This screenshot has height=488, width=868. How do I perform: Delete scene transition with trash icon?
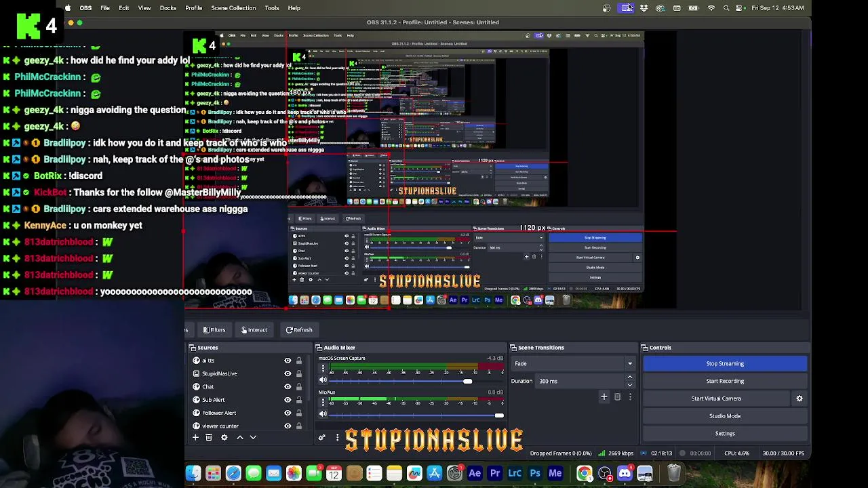(x=617, y=397)
